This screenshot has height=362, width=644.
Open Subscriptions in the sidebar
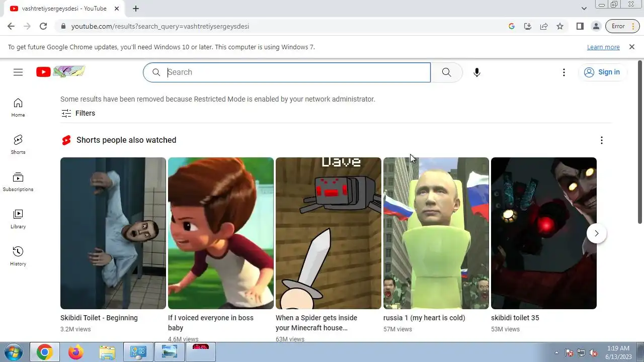pyautogui.click(x=18, y=182)
